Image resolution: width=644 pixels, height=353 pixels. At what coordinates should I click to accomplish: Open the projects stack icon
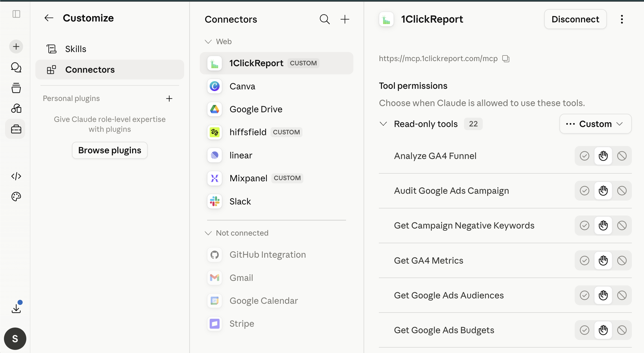(16, 88)
